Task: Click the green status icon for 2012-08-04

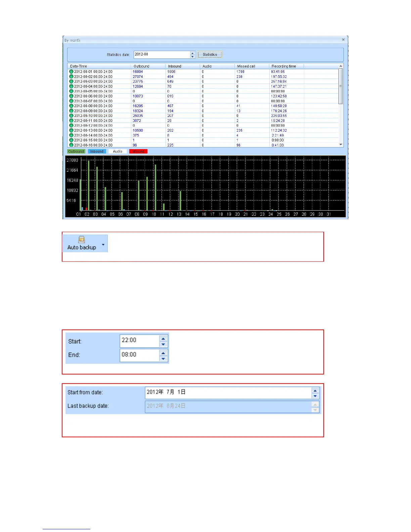Action: pos(71,86)
